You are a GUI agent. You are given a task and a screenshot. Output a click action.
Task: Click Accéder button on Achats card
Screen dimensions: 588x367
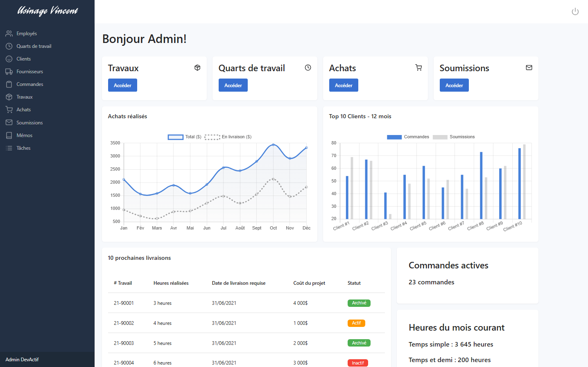(x=344, y=85)
